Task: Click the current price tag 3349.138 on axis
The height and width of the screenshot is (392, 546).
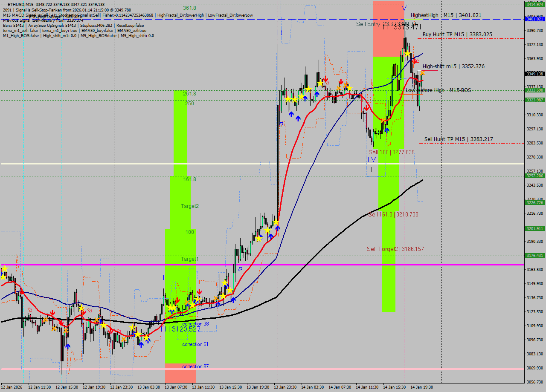Action: coord(534,74)
